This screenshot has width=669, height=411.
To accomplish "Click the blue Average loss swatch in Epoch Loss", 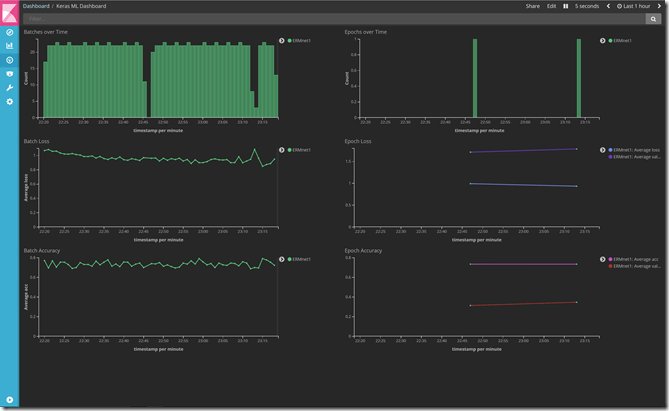I will pyautogui.click(x=611, y=150).
